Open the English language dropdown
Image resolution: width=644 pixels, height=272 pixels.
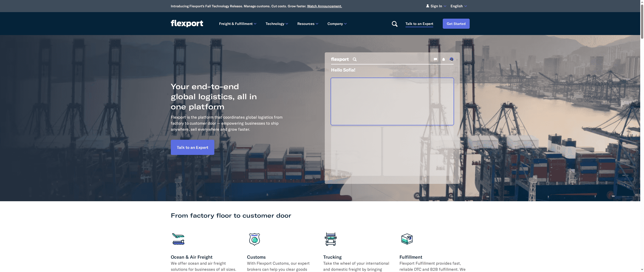[x=457, y=6]
